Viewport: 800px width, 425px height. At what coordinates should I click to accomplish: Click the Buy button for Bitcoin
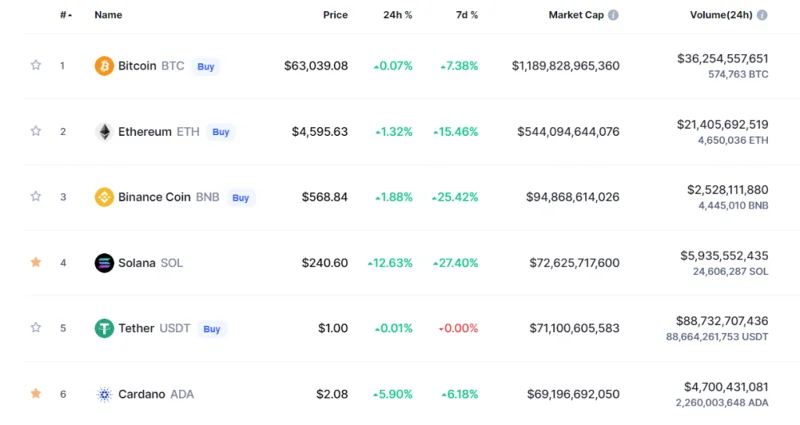(206, 66)
